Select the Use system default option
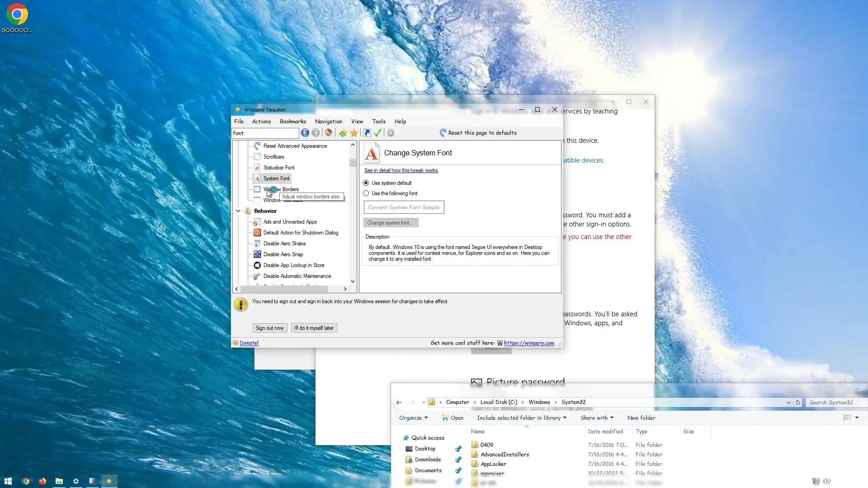The width and height of the screenshot is (868, 488). 366,183
